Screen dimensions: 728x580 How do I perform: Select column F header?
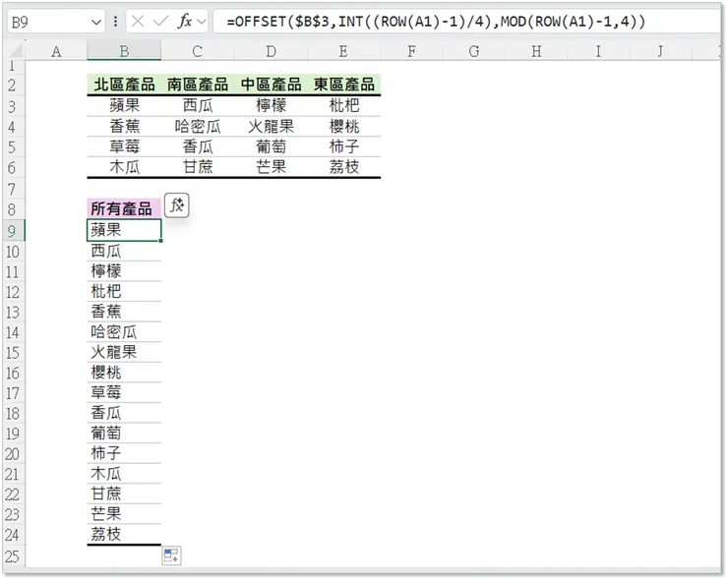pyautogui.click(x=411, y=51)
